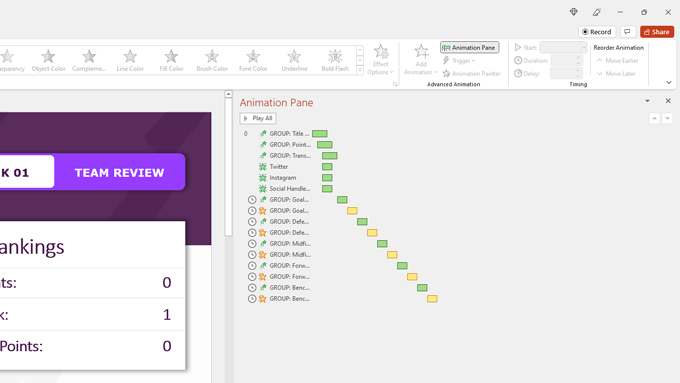Viewport: 680px width, 383px height.
Task: Open Effect Options menu
Action: 380,60
